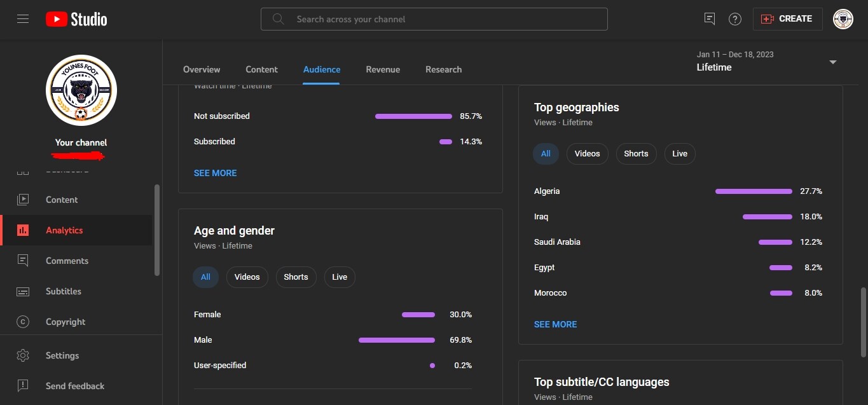The height and width of the screenshot is (405, 868).
Task: Open the help question mark icon
Action: [735, 19]
